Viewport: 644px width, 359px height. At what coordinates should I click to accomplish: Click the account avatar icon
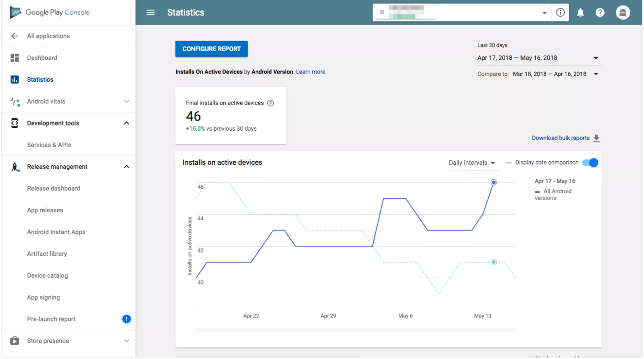click(623, 13)
